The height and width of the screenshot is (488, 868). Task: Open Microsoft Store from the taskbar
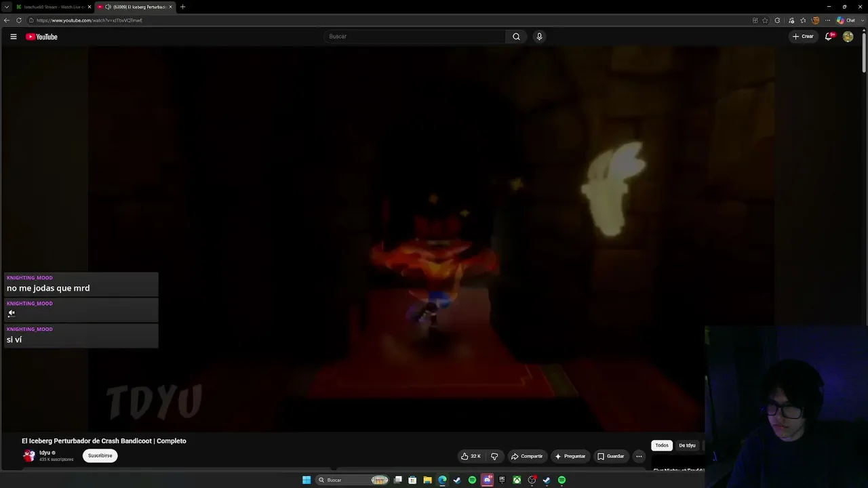(412, 480)
